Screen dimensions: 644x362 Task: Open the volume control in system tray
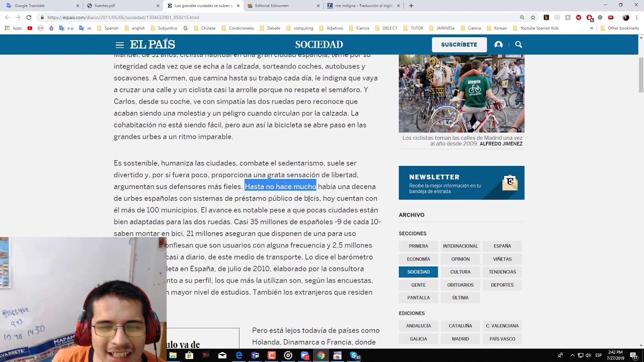(589, 355)
